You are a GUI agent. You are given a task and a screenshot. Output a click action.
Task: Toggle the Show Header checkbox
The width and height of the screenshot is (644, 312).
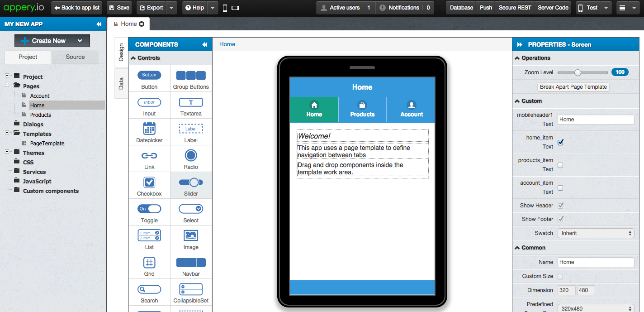tap(561, 206)
